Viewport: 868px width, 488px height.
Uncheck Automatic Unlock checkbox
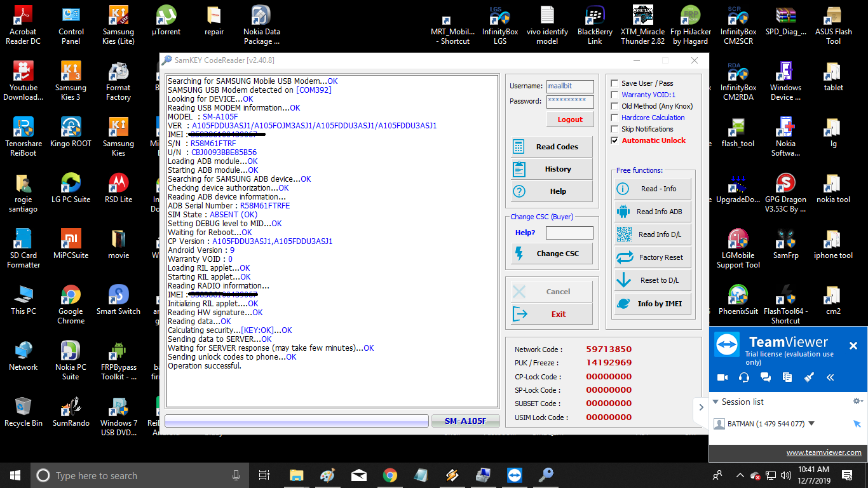614,140
